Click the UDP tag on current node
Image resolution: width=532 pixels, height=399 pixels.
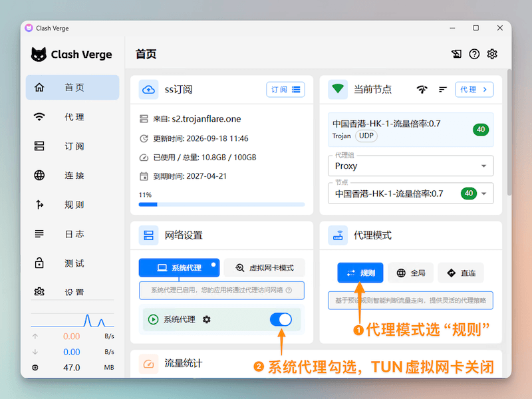click(366, 136)
